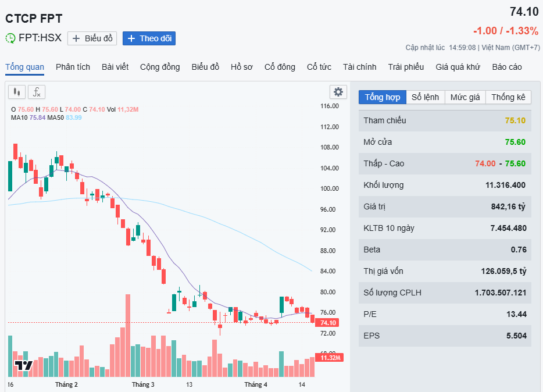Click the TradingView logo on chart
543x392 pixels.
pos(23,366)
